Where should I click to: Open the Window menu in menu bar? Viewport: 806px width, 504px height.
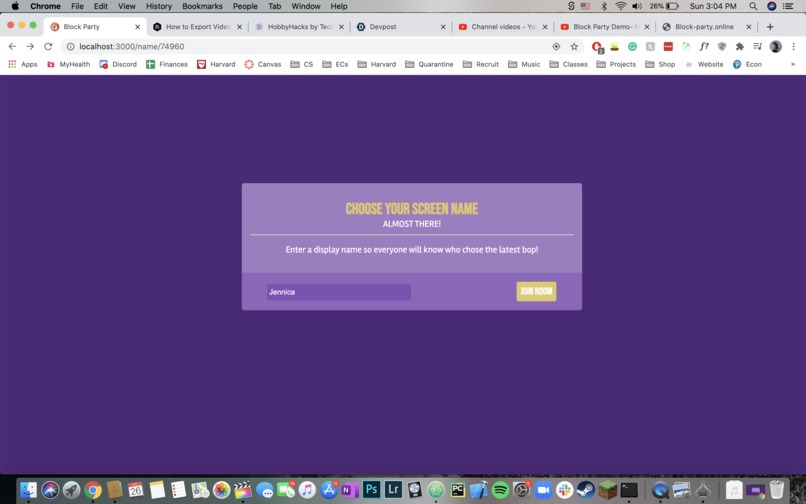306,6
